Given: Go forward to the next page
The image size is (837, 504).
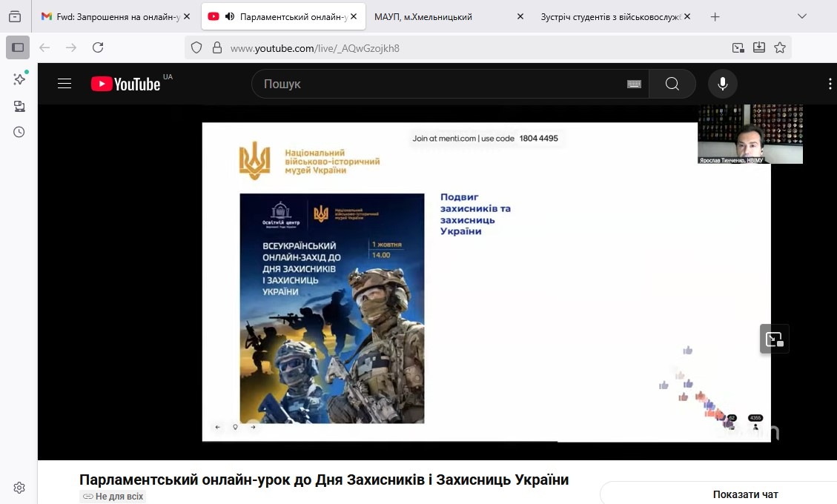Looking at the screenshot, I should coord(71,47).
